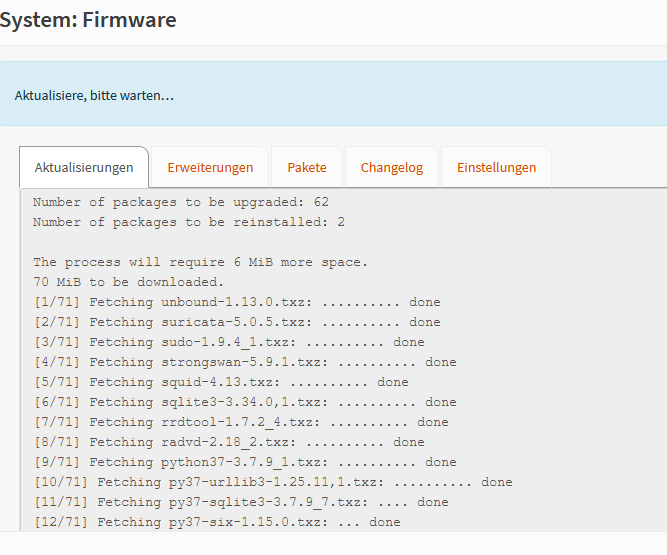Image resolution: width=667 pixels, height=555 pixels.
Task: Click the sudo-1.9.4_1.txz log entry
Action: [x=229, y=342]
